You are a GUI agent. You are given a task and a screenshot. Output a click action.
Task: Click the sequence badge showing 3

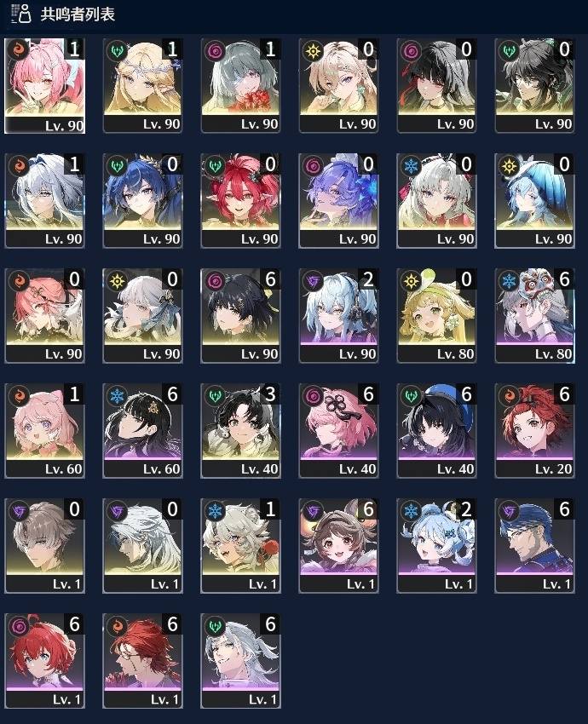270,394
